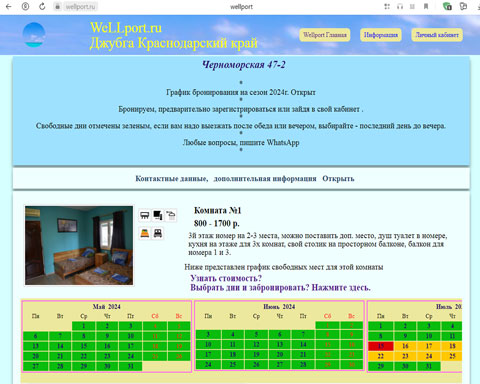
Task: Click the yellow July 23 day cell
Action: click(x=405, y=356)
